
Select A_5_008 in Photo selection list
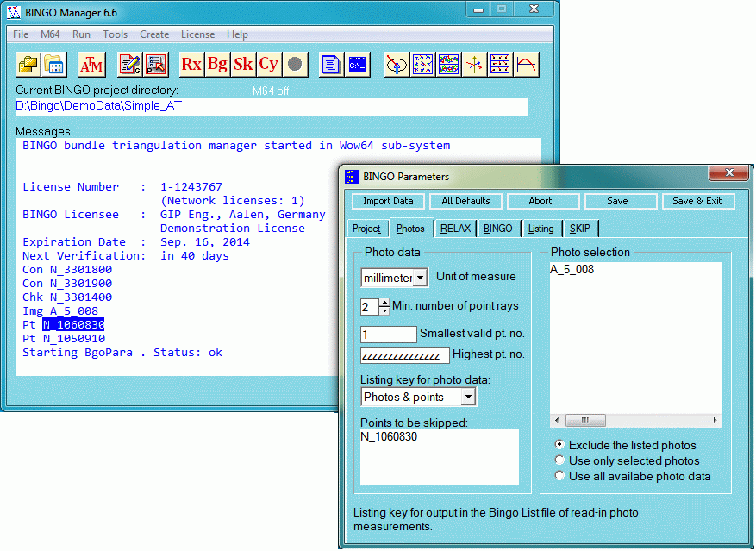(572, 269)
